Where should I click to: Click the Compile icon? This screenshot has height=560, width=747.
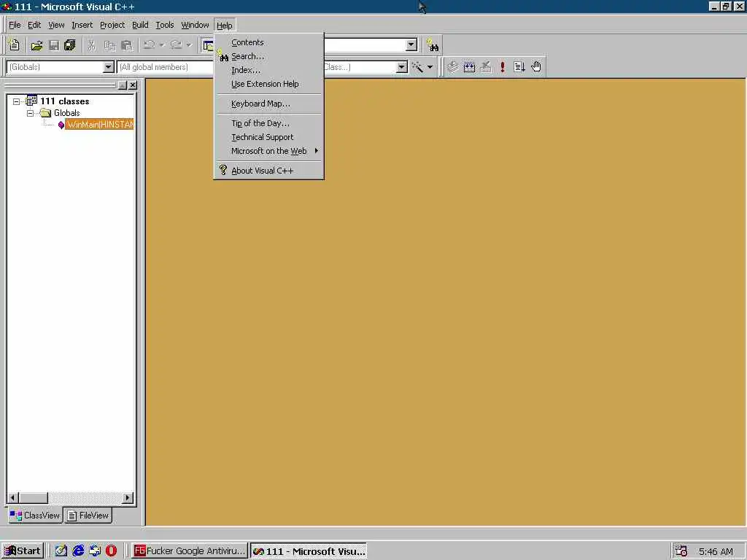point(452,67)
